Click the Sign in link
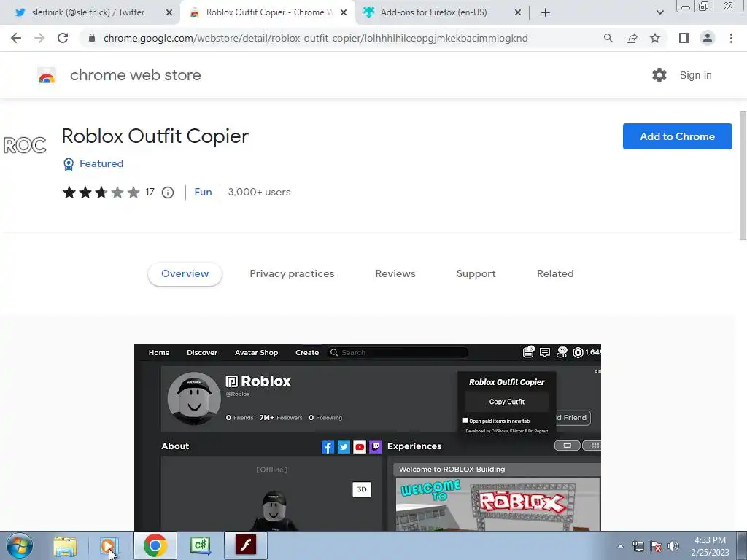The height and width of the screenshot is (560, 747). [x=695, y=75]
